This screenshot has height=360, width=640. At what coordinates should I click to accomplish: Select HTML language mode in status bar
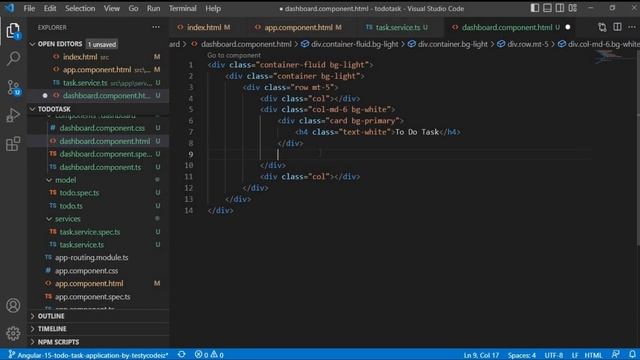pyautogui.click(x=593, y=355)
